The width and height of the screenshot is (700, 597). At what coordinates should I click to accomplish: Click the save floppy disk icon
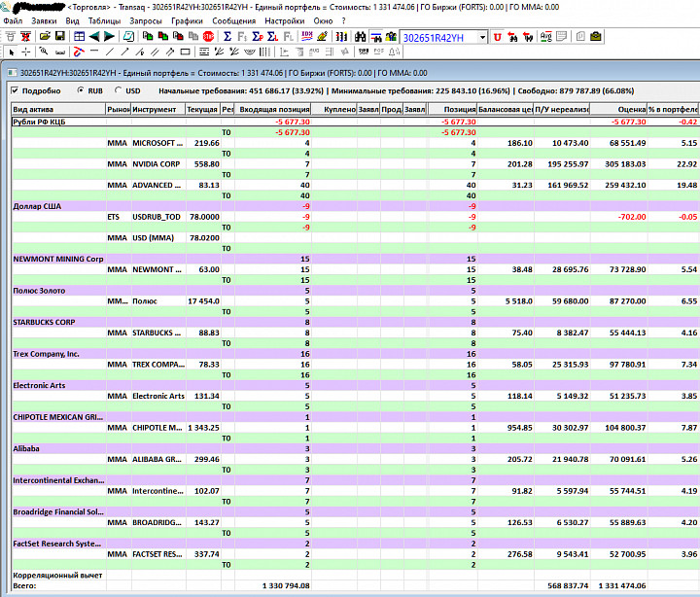coord(60,37)
